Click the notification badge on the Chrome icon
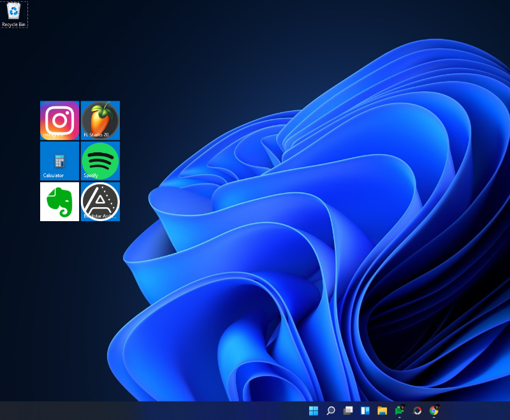The image size is (510, 420). pyautogui.click(x=439, y=406)
